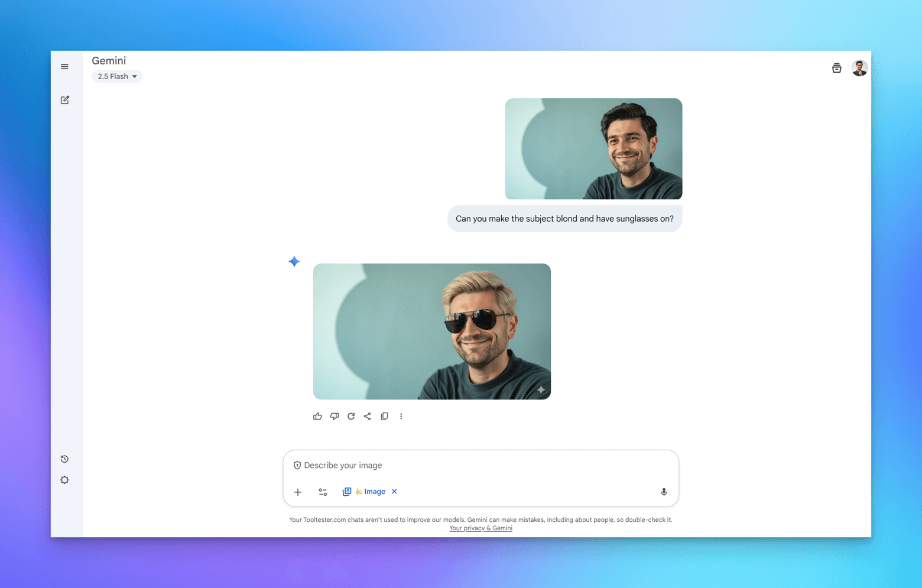
Task: Open the generated blond sunglasses image
Action: tap(431, 332)
